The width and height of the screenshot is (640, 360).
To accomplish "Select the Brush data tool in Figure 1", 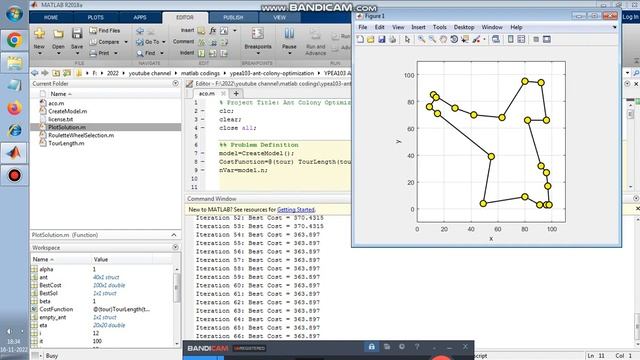I will pyautogui.click(x=476, y=39).
